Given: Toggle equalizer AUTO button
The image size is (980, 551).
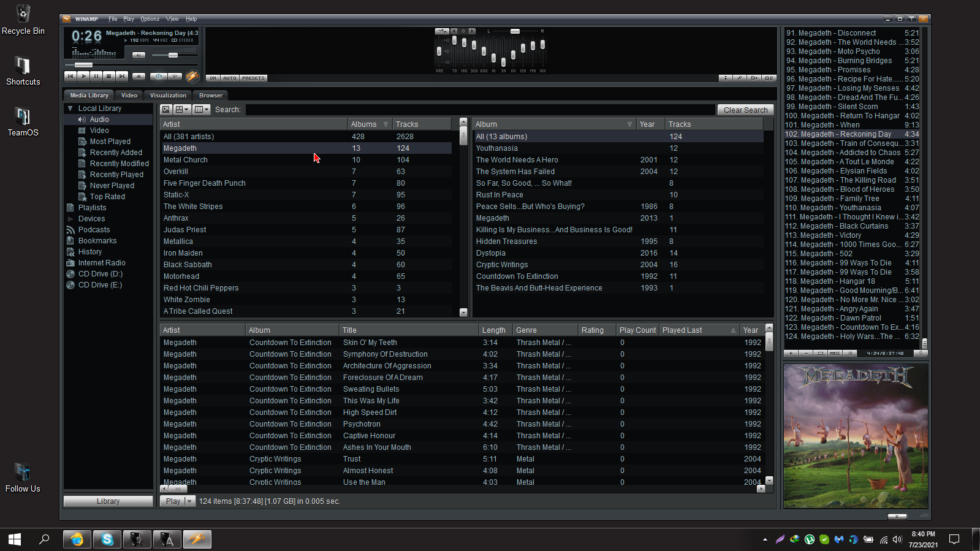Looking at the screenshot, I should pyautogui.click(x=230, y=78).
